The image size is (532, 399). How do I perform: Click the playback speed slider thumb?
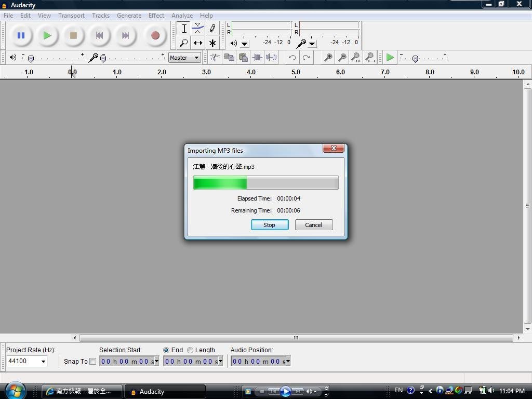415,59
